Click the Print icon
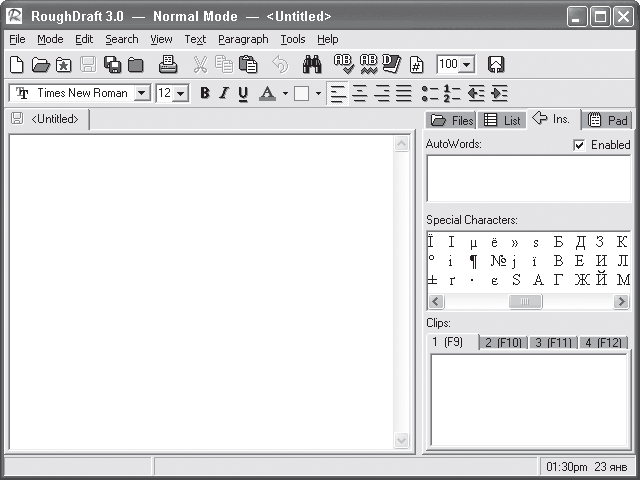 coord(168,64)
